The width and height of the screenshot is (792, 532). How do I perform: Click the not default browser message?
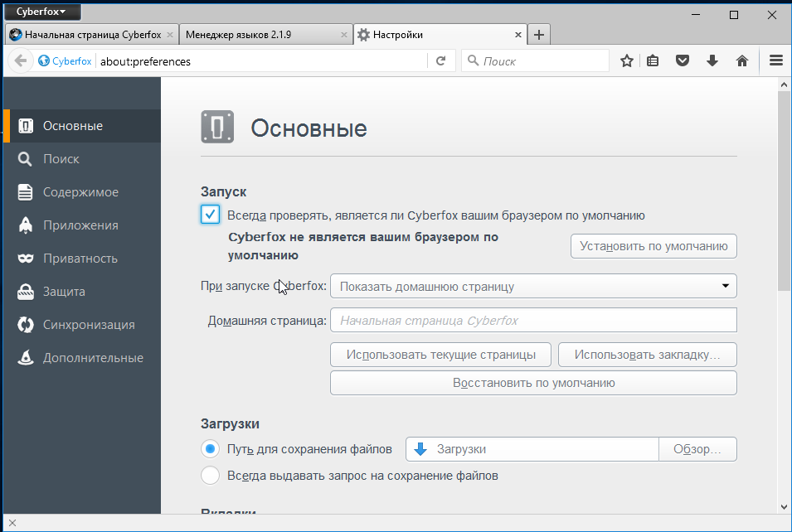[363, 246]
